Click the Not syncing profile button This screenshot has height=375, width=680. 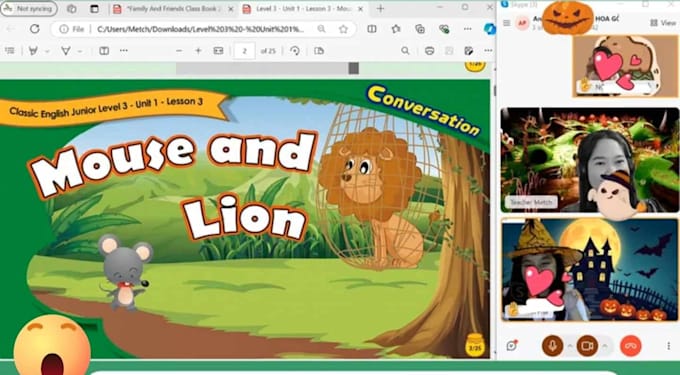(x=29, y=9)
